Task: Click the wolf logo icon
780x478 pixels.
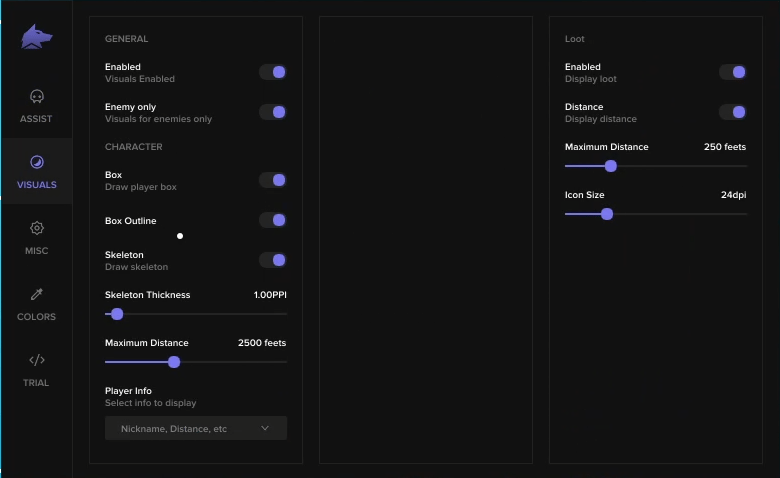Action: point(37,37)
